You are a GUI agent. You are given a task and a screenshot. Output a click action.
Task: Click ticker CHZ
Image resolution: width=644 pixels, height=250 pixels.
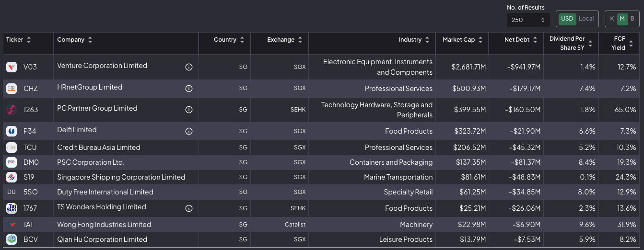tap(31, 89)
